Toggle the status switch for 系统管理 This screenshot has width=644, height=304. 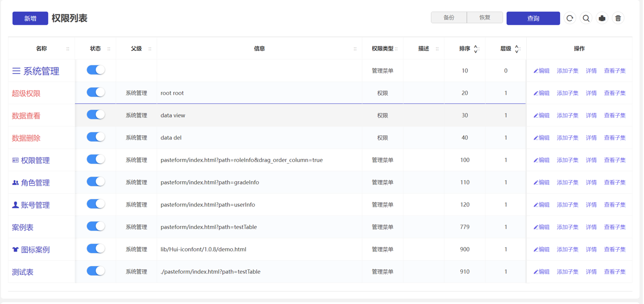coord(96,70)
